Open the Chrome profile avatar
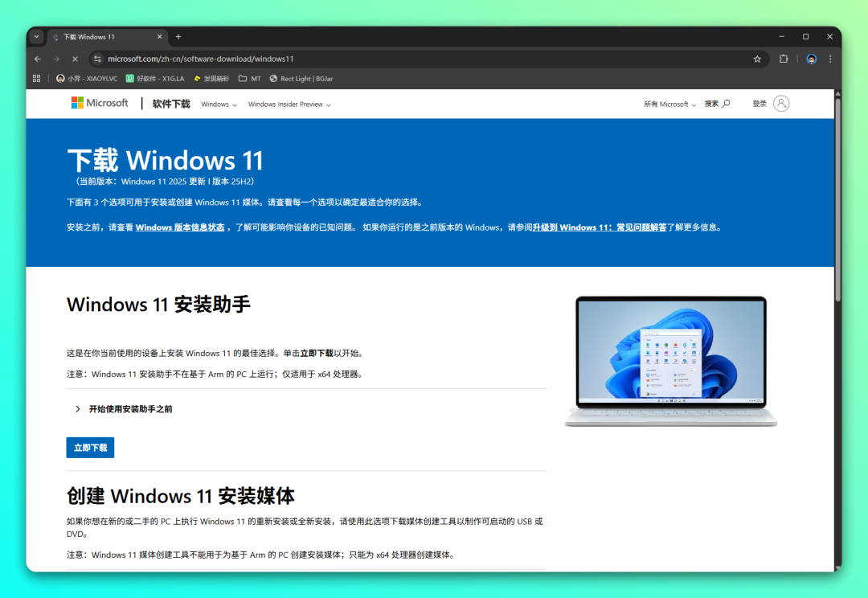The image size is (868, 598). click(811, 59)
